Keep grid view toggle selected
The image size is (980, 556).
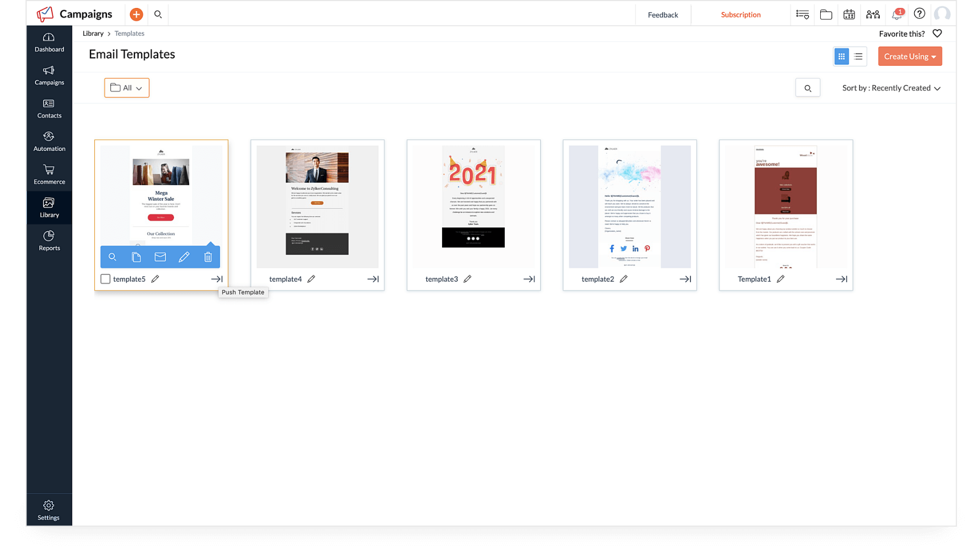point(841,56)
